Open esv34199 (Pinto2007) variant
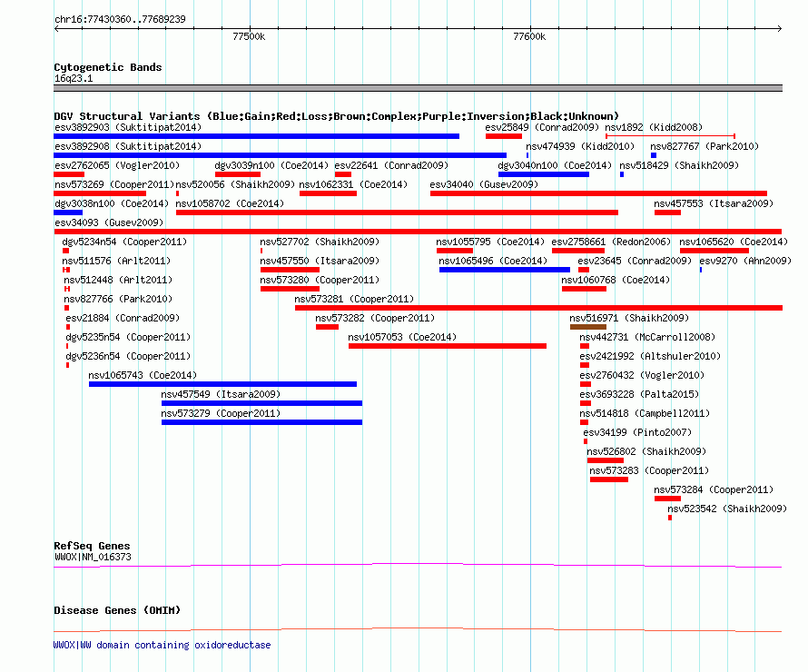The image size is (808, 672). [x=637, y=432]
